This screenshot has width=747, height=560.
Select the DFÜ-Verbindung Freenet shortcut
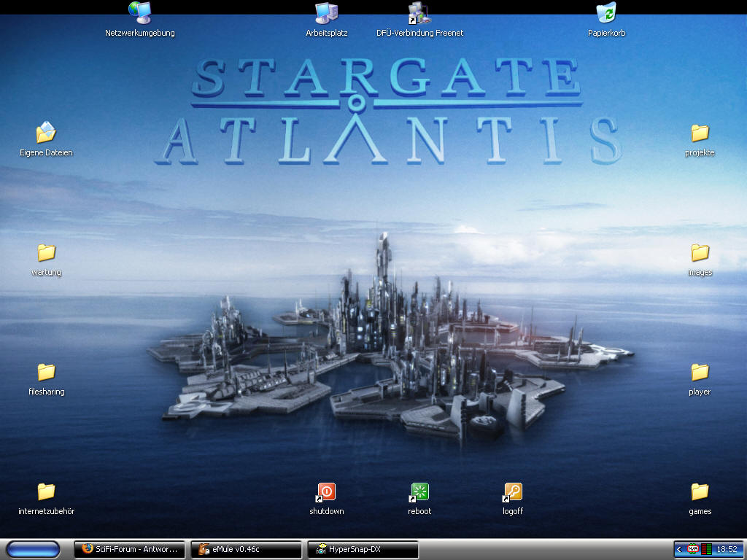click(419, 13)
